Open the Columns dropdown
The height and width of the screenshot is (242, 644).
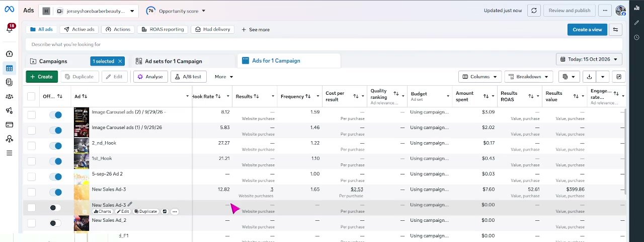[479, 77]
